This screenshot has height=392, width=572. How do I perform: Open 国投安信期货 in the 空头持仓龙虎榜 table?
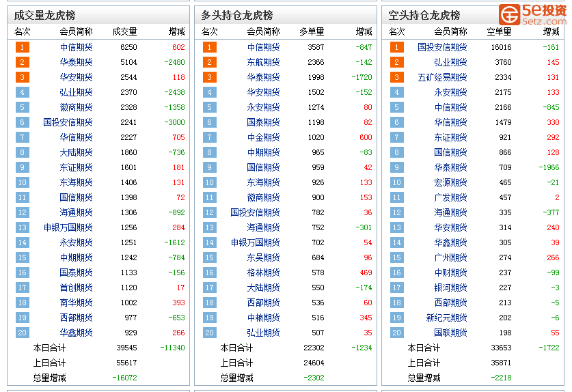point(442,47)
